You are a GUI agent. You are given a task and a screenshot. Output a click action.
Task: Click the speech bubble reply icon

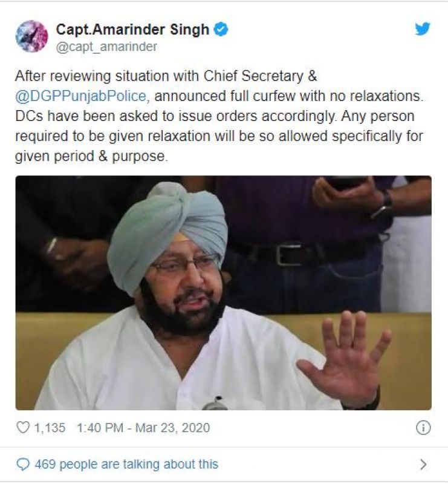(23, 464)
